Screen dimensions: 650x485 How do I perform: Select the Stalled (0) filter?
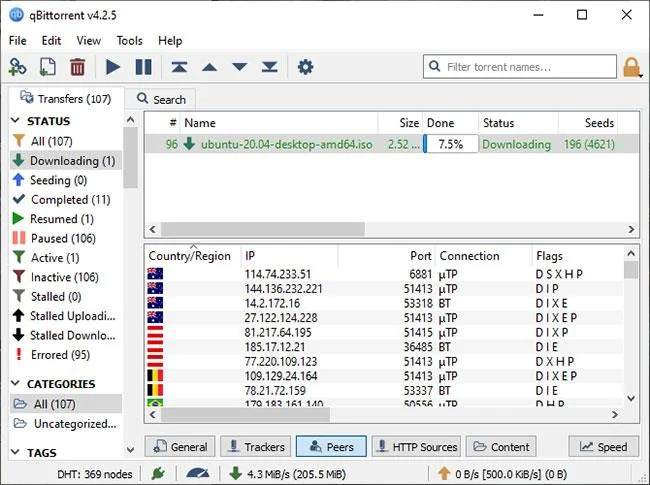tap(66, 296)
